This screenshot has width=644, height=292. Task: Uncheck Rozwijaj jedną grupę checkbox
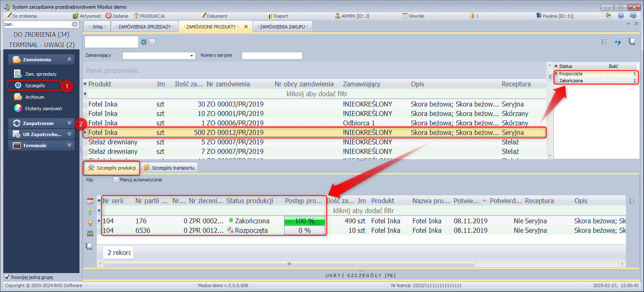click(7, 277)
